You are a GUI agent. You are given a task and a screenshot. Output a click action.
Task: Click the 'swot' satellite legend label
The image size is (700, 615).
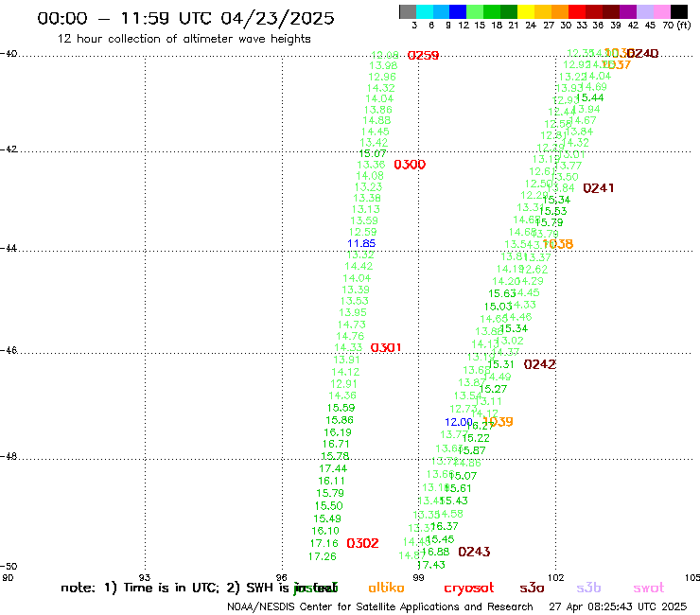(649, 589)
